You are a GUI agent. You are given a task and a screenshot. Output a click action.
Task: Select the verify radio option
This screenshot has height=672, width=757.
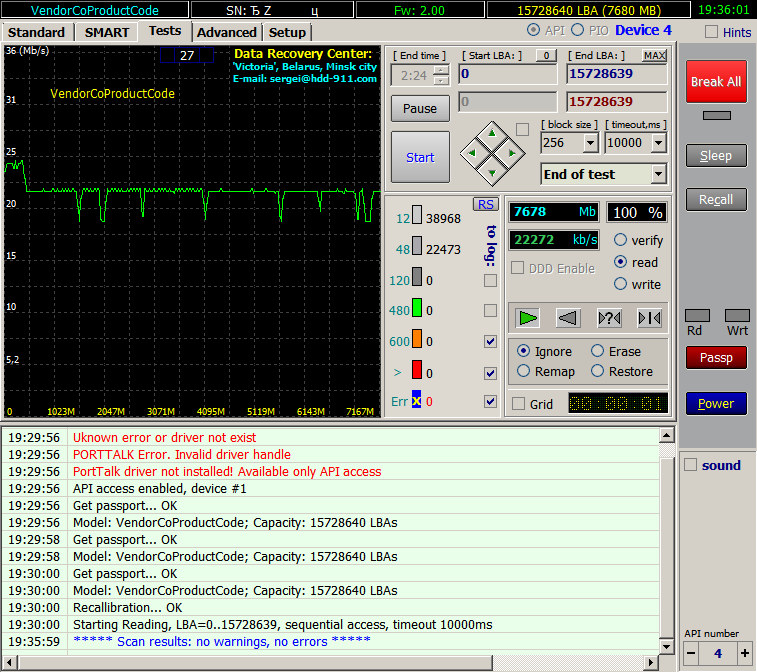pos(621,240)
